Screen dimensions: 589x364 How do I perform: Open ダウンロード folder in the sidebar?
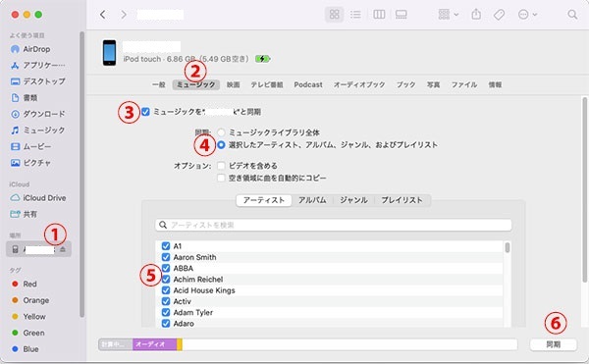click(x=37, y=114)
